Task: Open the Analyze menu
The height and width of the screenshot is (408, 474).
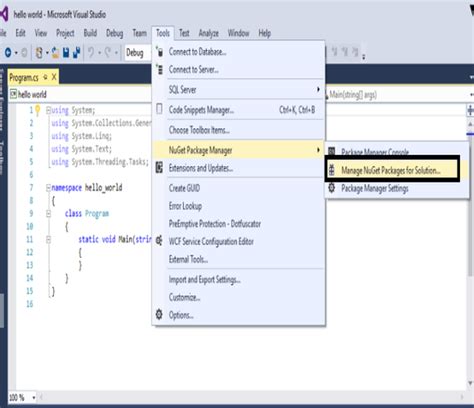Action: tap(209, 33)
